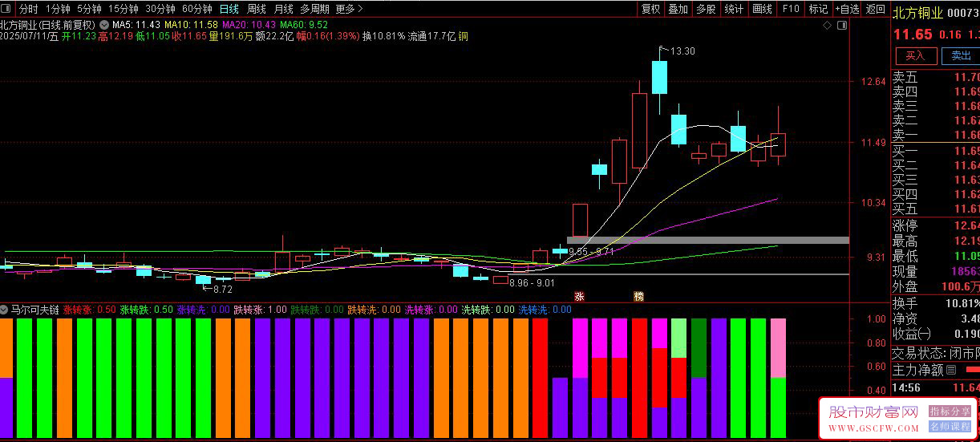Click the 收益(一) earnings row
The height and width of the screenshot is (442, 980).
[x=936, y=334]
